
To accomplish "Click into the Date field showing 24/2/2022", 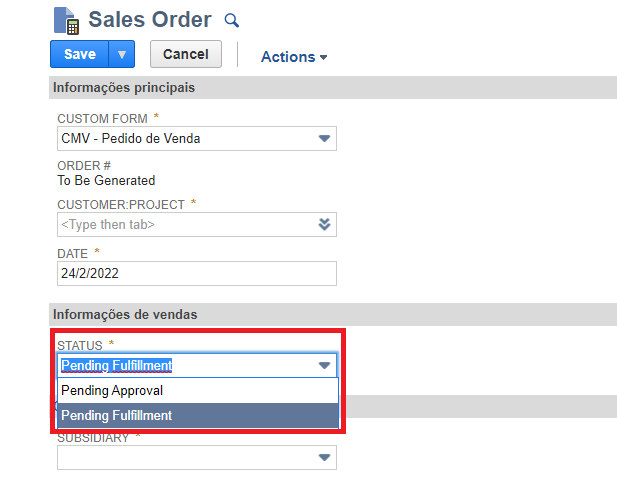I will click(x=197, y=273).
